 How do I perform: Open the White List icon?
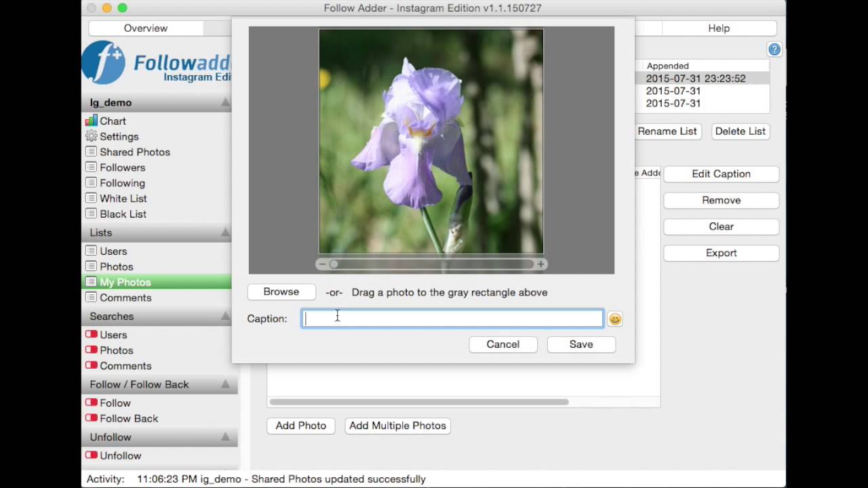coord(91,199)
